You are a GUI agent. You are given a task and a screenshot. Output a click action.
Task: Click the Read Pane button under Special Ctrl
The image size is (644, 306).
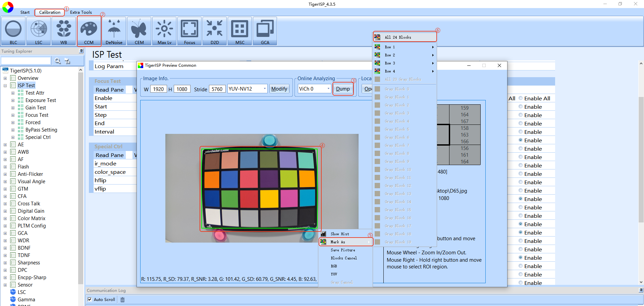click(x=110, y=155)
